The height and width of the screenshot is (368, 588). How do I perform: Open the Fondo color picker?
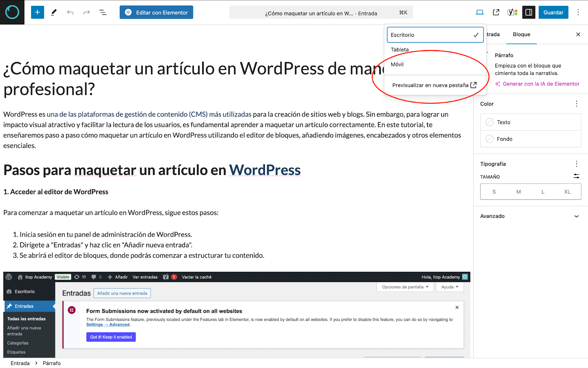pyautogui.click(x=531, y=139)
